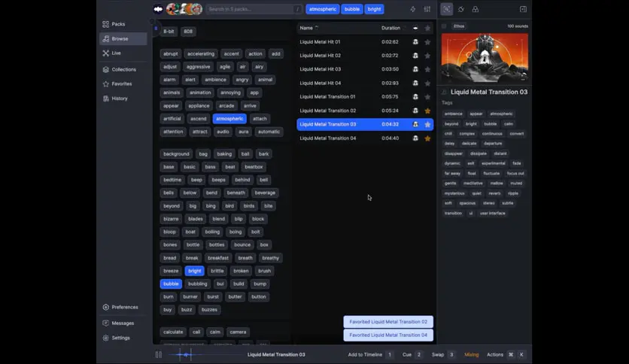This screenshot has width=629, height=364.
Task: Remove bubble filter chip from search bar
Action: [x=352, y=9]
